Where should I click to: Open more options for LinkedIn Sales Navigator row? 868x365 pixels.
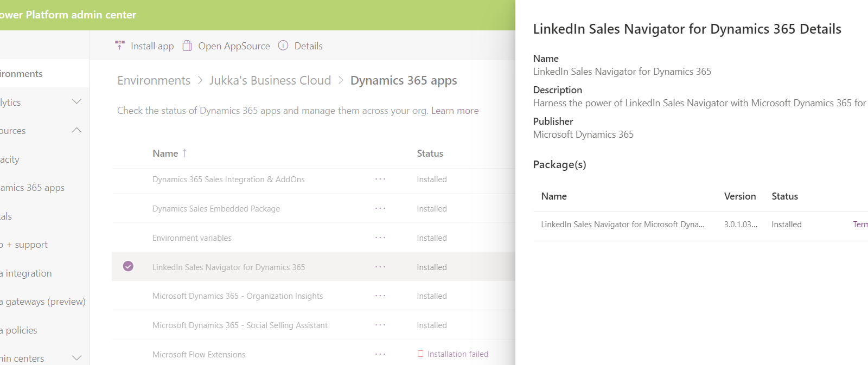pos(380,267)
